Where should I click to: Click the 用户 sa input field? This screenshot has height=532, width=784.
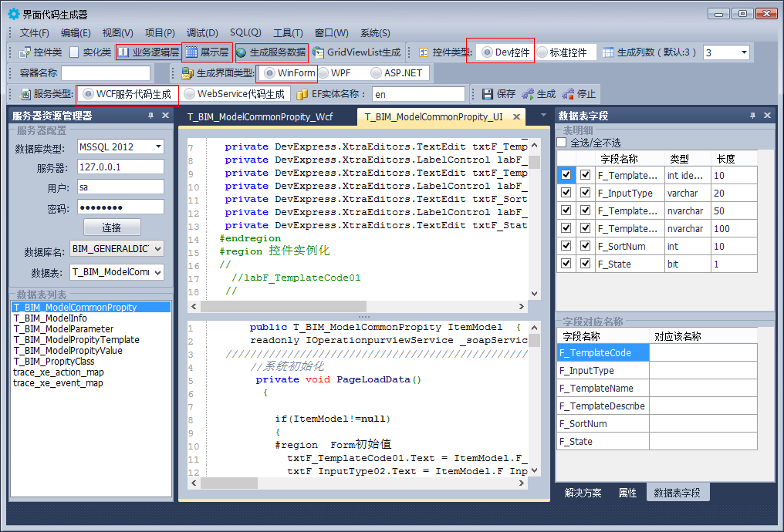(120, 187)
